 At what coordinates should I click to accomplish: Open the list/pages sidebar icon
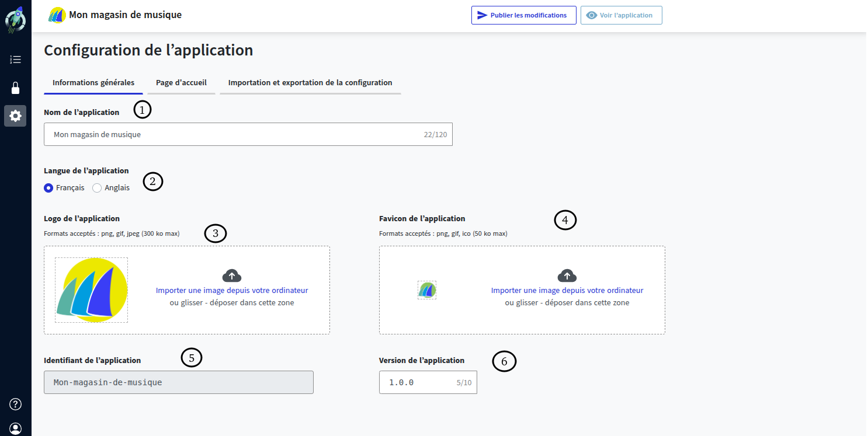coord(15,59)
